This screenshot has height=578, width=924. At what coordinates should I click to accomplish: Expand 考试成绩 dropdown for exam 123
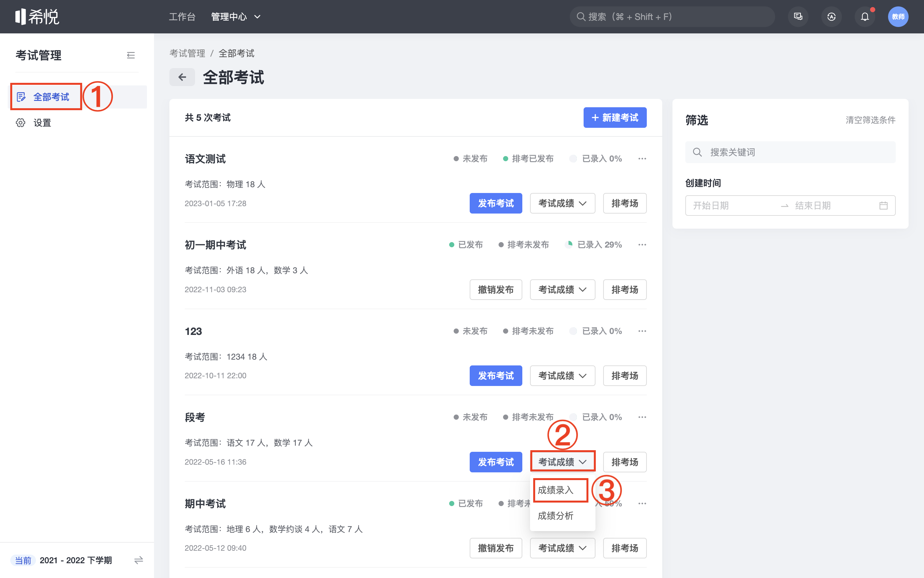(x=562, y=376)
